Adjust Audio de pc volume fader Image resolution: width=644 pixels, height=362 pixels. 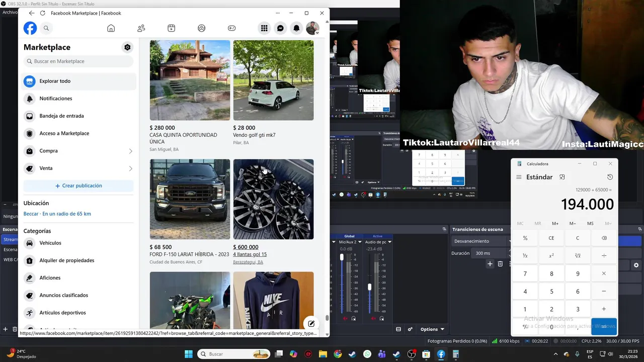[369, 287]
